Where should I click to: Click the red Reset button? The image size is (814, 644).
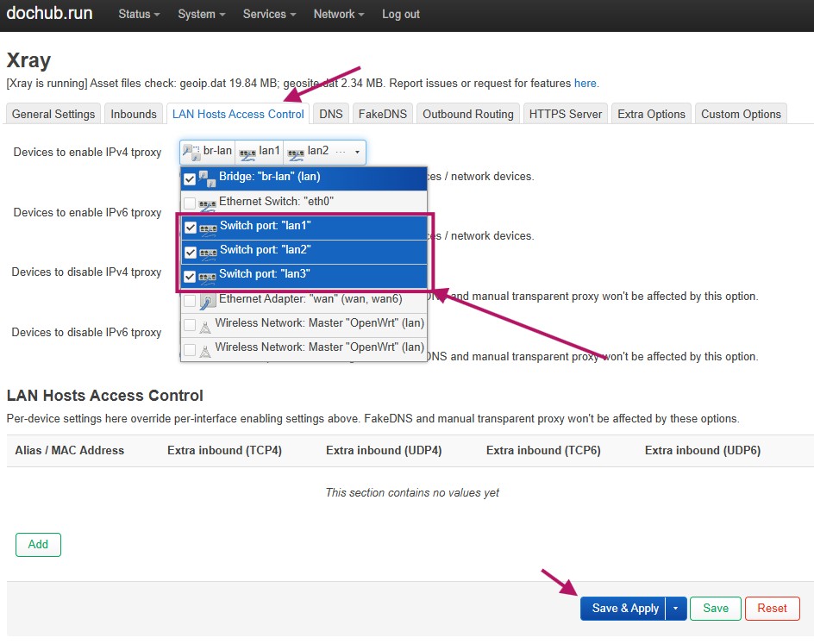click(772, 608)
